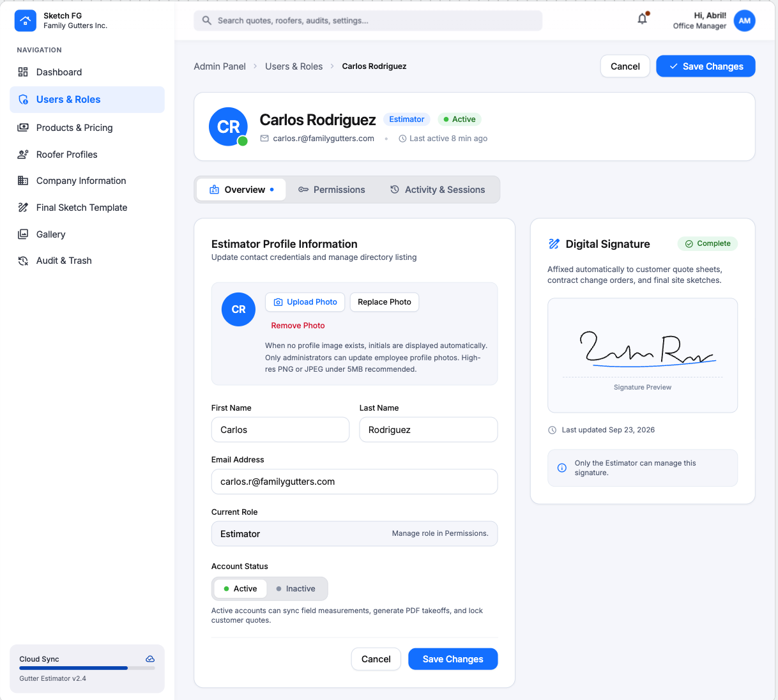
Task: Click the Roofer Profiles people icon
Action: click(23, 155)
